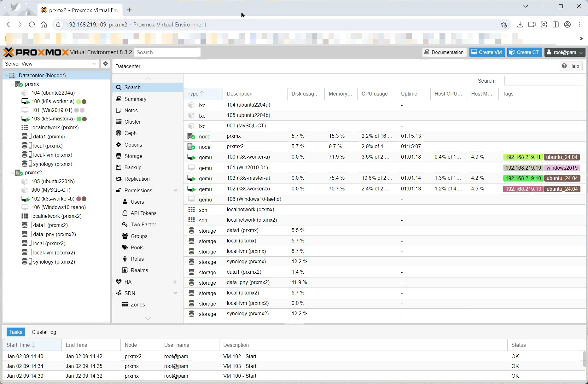Click the Roles person icon
588x384 pixels.
click(125, 259)
